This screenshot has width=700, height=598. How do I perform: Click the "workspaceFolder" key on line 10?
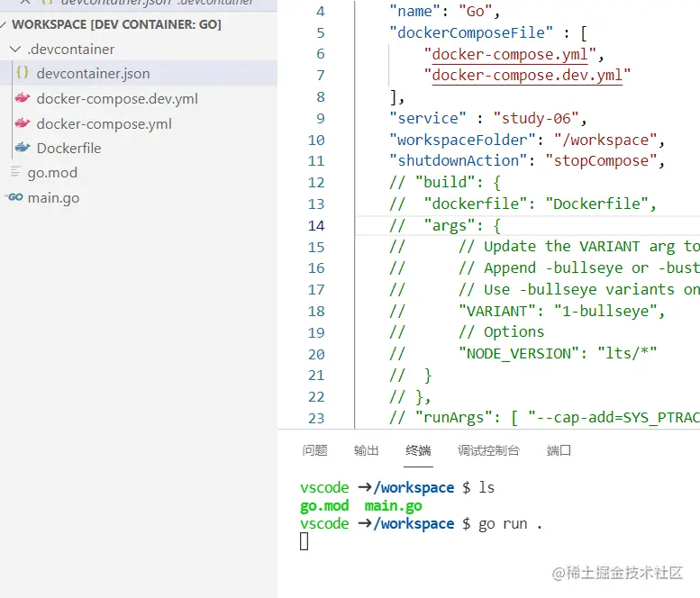point(462,140)
